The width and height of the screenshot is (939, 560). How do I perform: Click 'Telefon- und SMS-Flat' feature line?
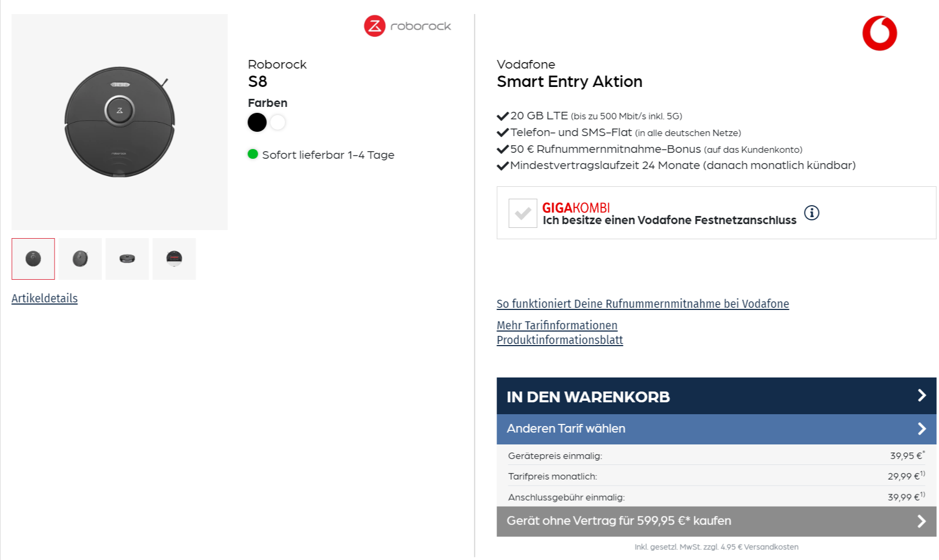(x=619, y=132)
